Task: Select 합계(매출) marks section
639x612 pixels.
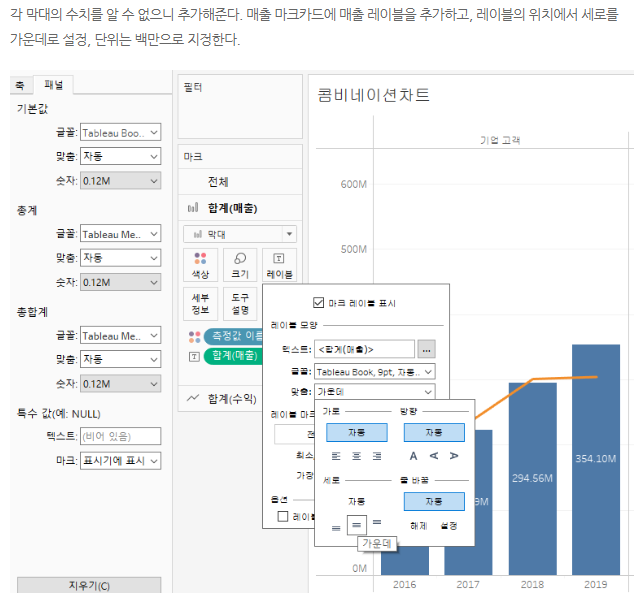Action: coord(240,208)
